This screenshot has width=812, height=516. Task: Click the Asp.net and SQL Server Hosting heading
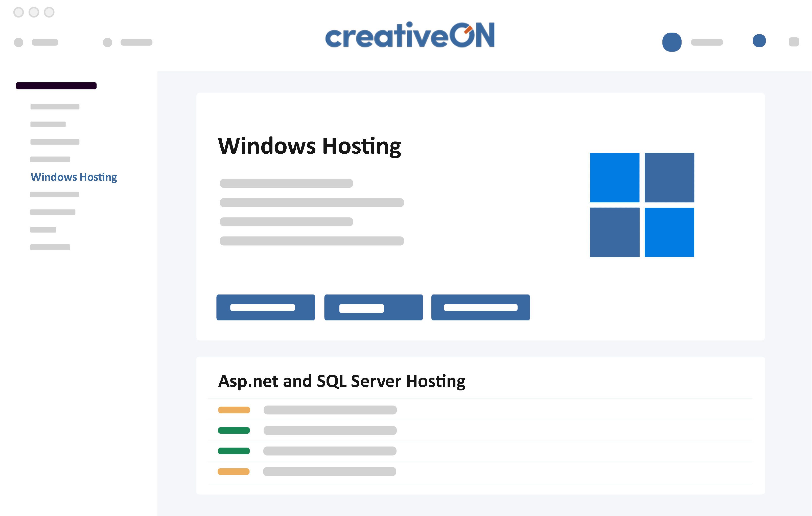[342, 381]
